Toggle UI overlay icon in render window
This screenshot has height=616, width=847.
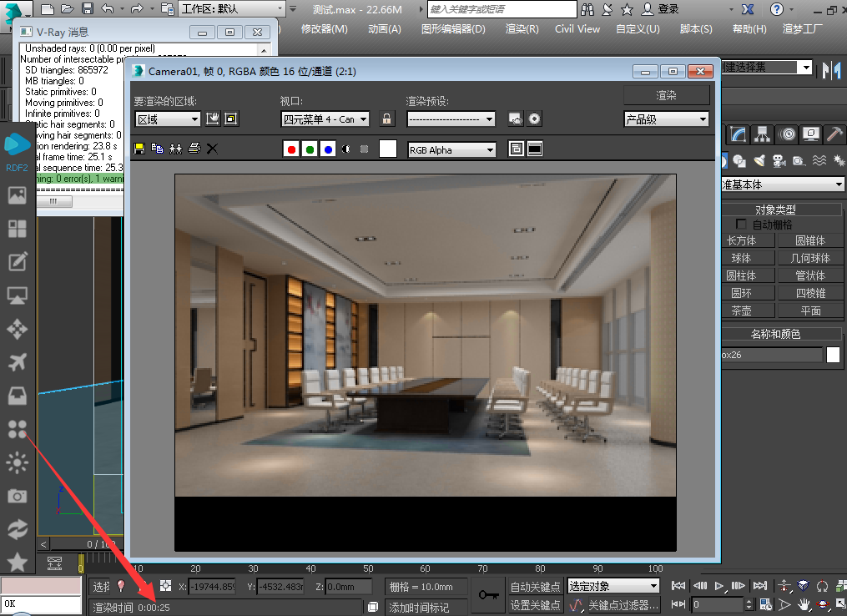pyautogui.click(x=517, y=149)
